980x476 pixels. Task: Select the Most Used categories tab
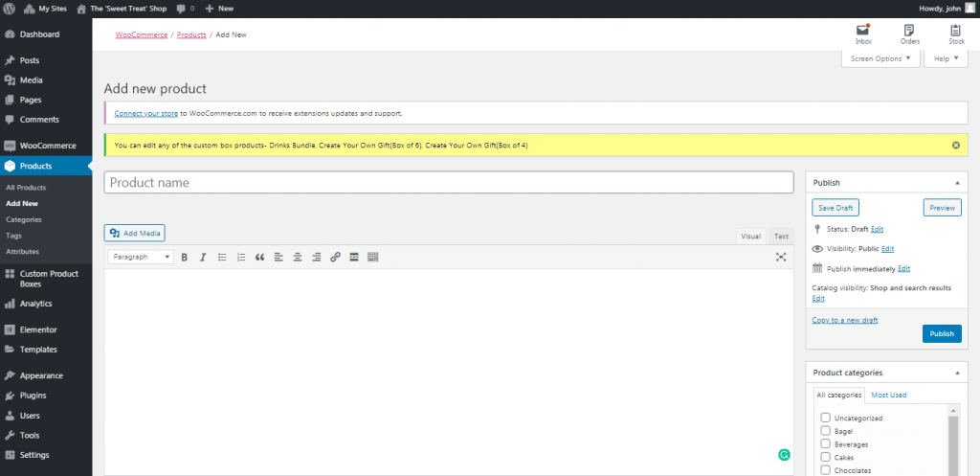point(889,396)
